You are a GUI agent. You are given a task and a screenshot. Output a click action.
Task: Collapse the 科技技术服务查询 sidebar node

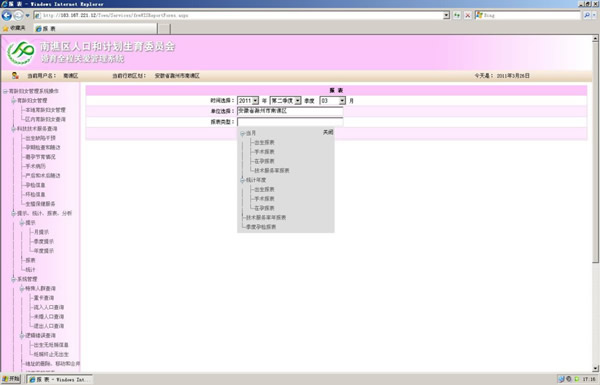(x=13, y=129)
